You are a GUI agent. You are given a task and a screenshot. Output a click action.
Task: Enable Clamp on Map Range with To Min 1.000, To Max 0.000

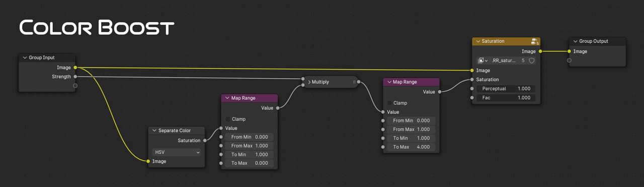[x=228, y=119]
